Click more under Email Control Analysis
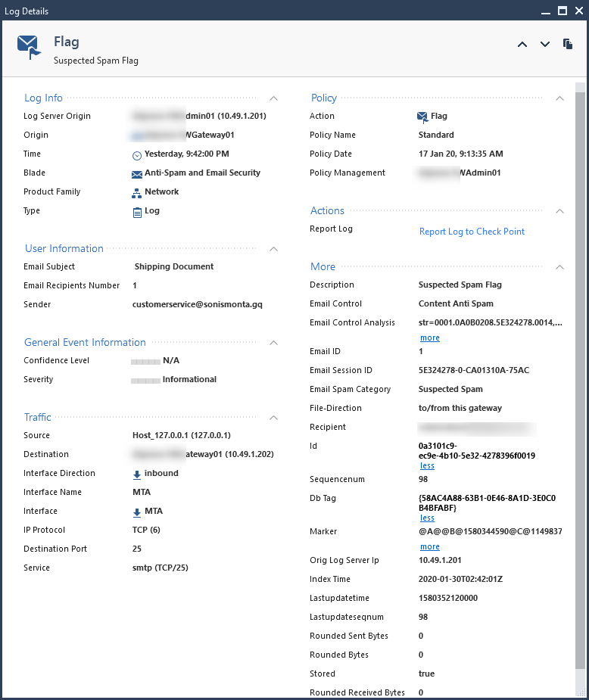The height and width of the screenshot is (700, 589). coord(429,338)
